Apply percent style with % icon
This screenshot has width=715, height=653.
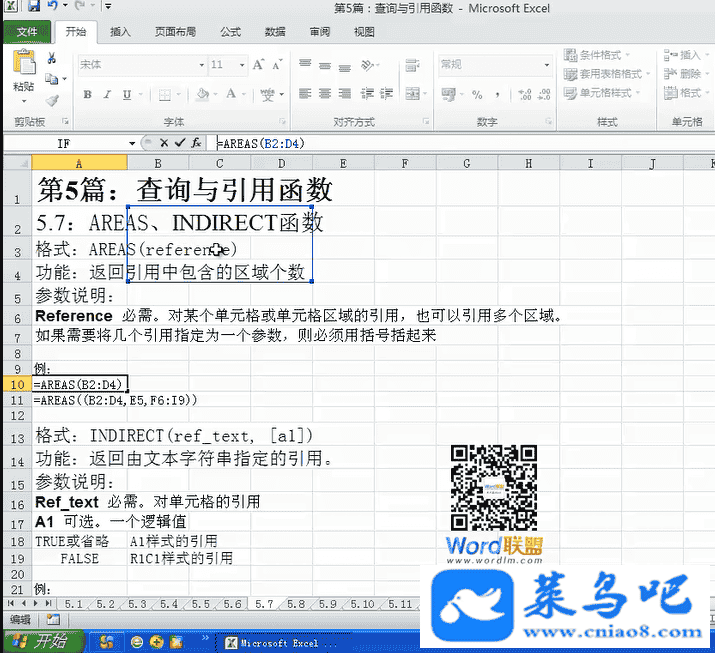[x=477, y=95]
